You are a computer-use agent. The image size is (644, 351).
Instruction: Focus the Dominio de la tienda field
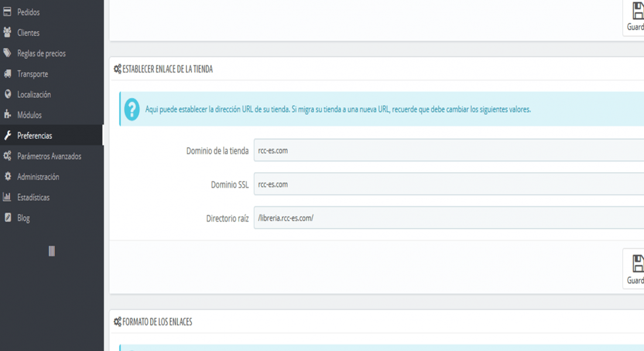[449, 151]
